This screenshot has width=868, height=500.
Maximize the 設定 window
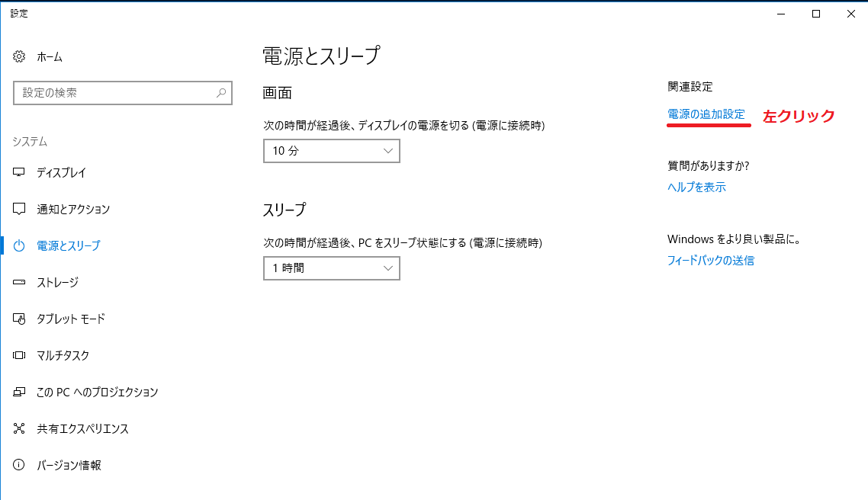point(816,14)
